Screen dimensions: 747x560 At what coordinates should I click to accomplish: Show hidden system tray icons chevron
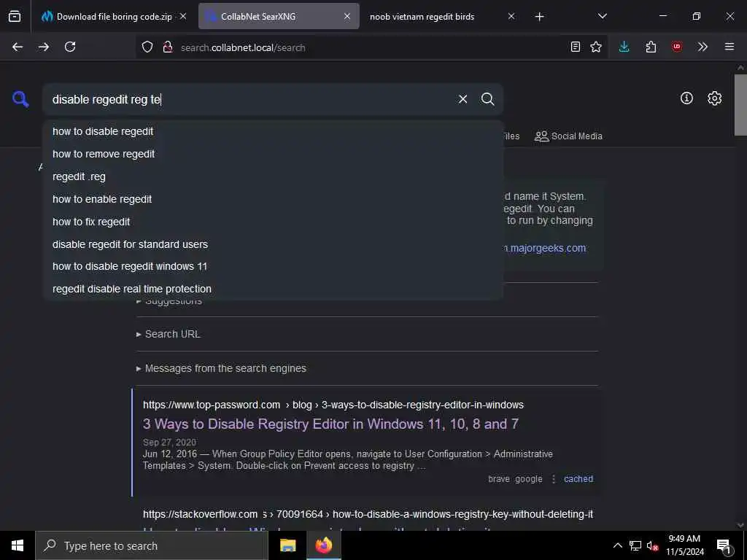click(x=617, y=545)
